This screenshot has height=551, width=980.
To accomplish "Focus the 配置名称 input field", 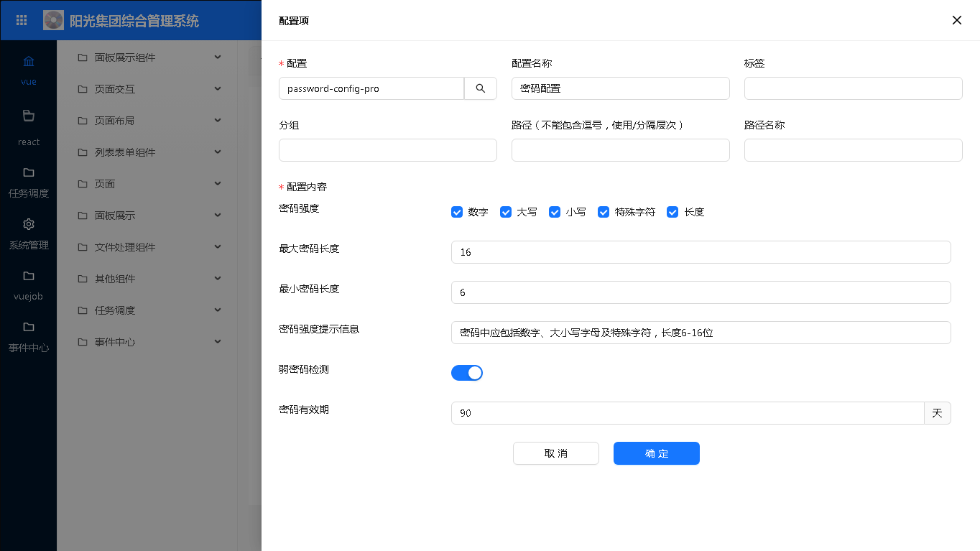I will (x=621, y=88).
